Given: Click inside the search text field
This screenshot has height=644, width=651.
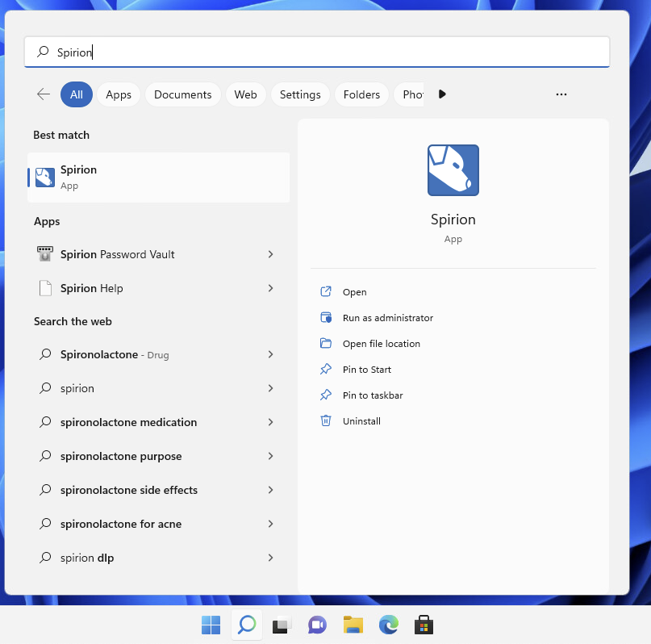Looking at the screenshot, I should 317,52.
